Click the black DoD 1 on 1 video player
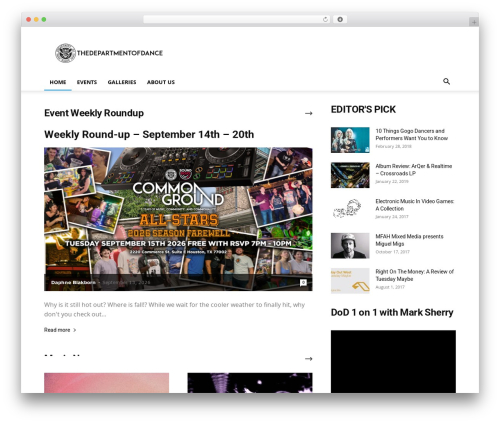 pyautogui.click(x=393, y=362)
